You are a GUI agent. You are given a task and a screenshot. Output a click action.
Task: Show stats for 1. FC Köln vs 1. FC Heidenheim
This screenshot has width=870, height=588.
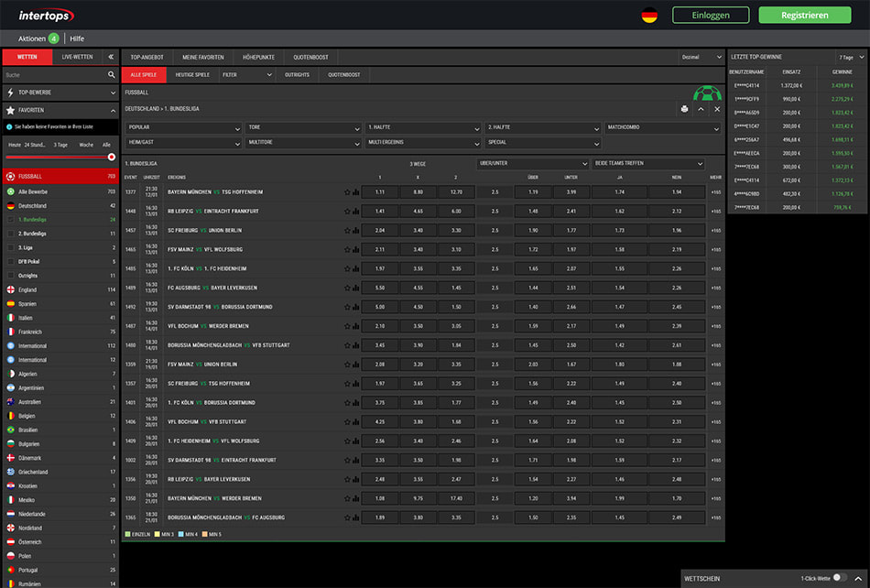click(355, 269)
